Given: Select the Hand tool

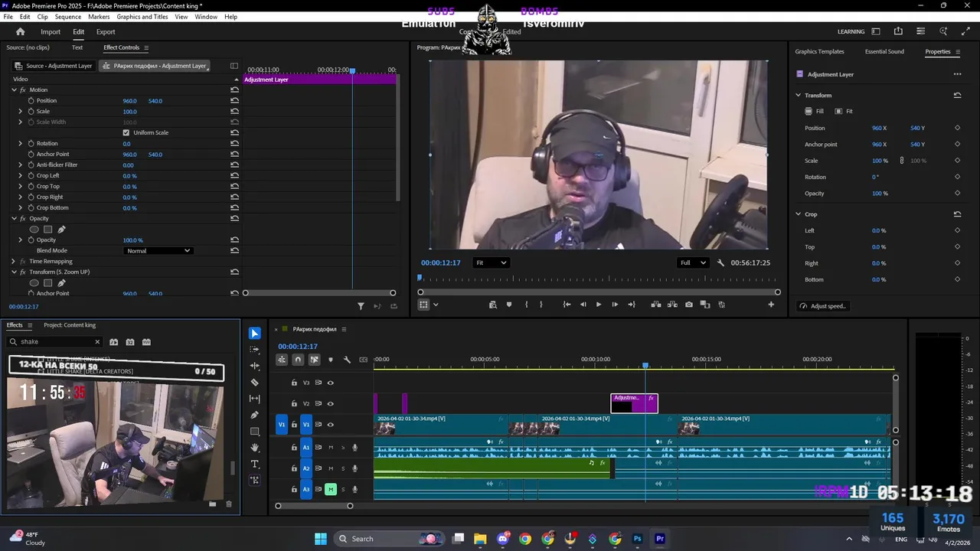Looking at the screenshot, I should coord(255,448).
